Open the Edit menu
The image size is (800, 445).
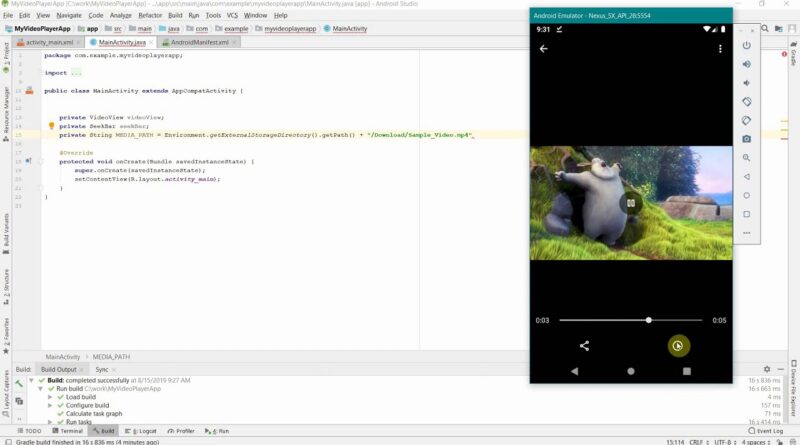[24, 15]
